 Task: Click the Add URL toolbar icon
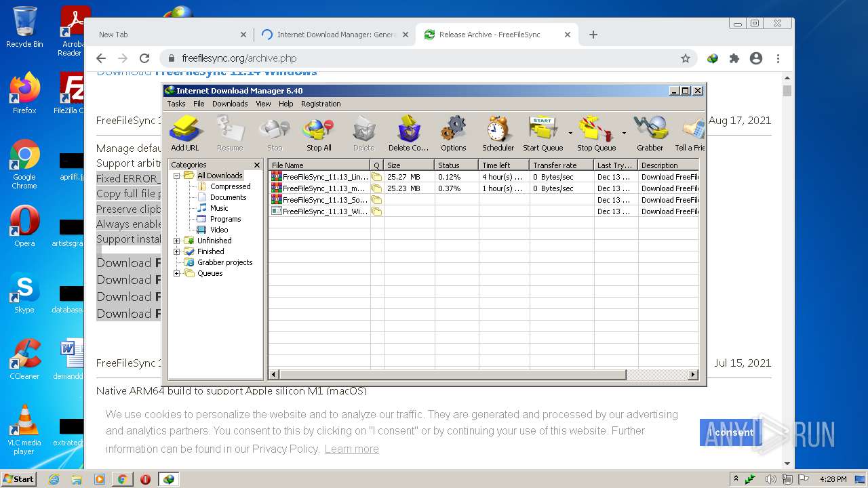point(184,133)
